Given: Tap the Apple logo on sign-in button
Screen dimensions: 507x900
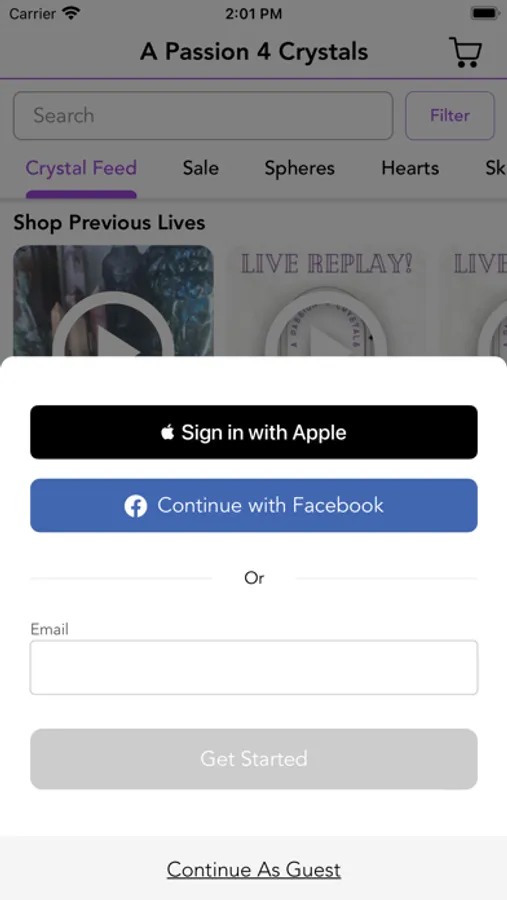Looking at the screenshot, I should [168, 432].
